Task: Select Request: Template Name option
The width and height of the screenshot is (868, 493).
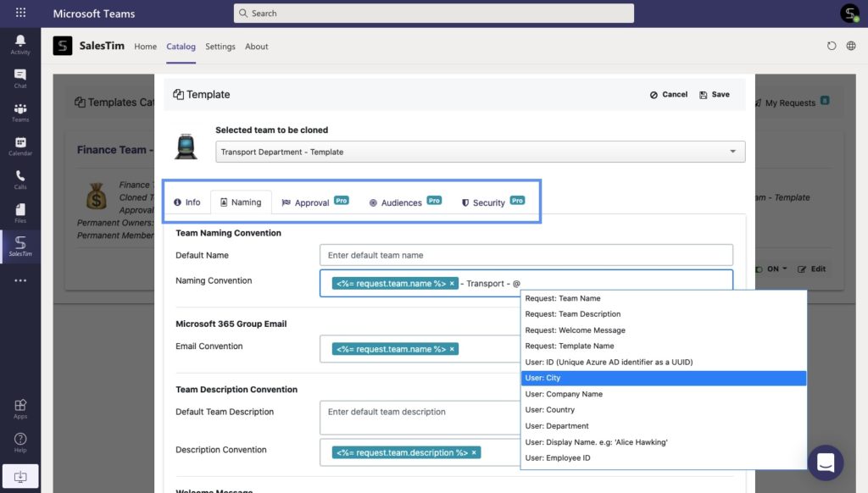Action: pos(663,346)
